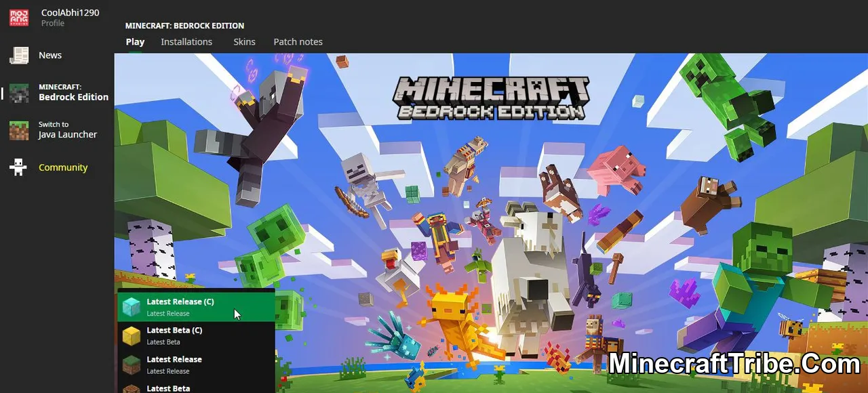868x393 pixels.
Task: Select Latest Release (C) installation
Action: [x=196, y=307]
